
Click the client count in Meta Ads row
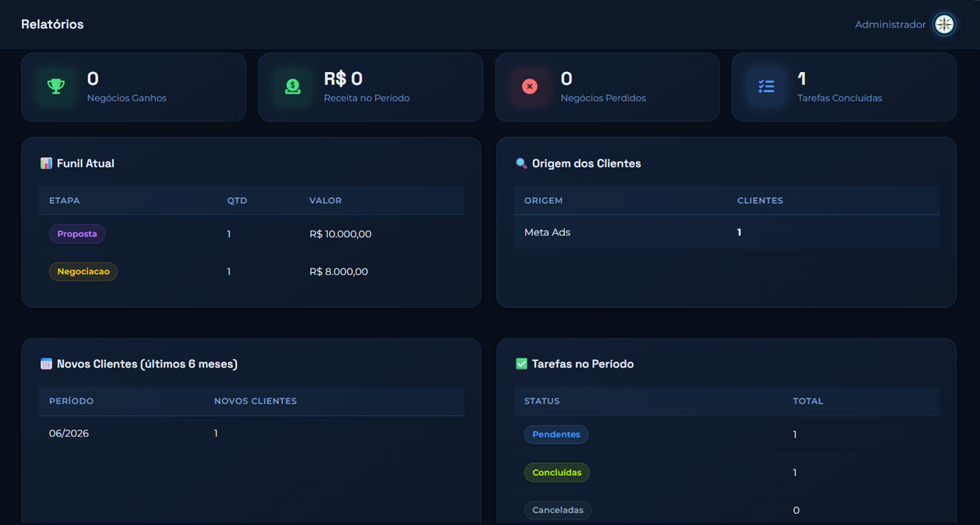coord(739,233)
